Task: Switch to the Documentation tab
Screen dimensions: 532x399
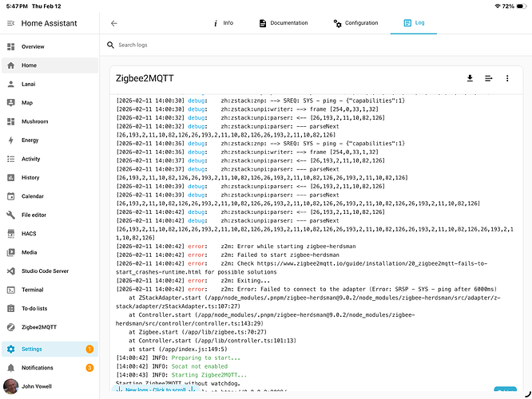Action: [x=284, y=23]
